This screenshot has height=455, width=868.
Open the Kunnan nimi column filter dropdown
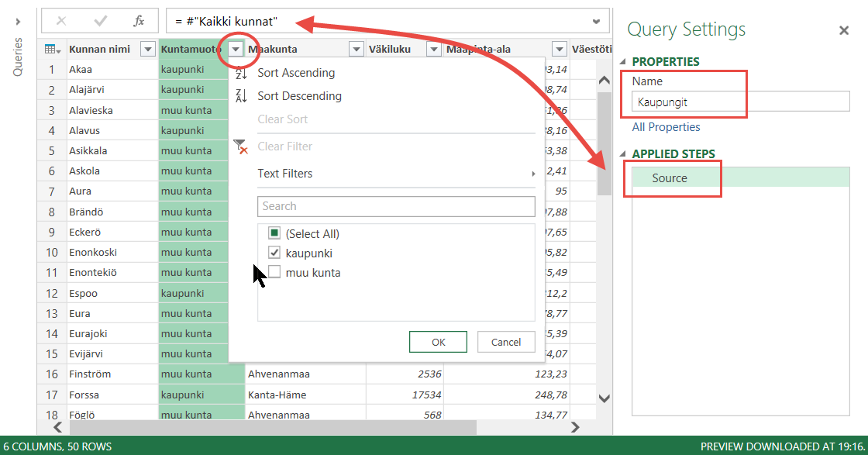148,50
